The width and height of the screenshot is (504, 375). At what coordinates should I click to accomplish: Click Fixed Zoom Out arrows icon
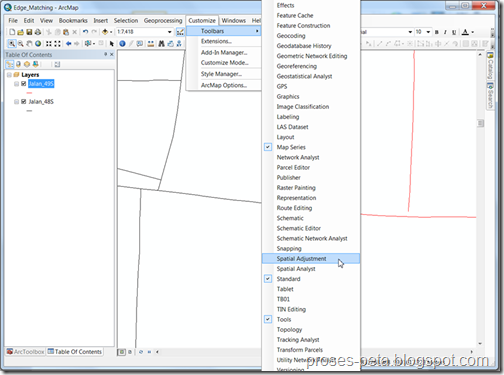pyautogui.click(x=57, y=44)
